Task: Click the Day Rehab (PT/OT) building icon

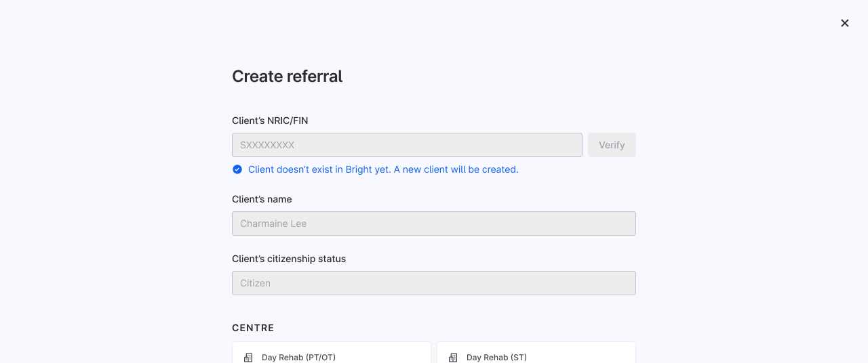Action: [x=248, y=357]
